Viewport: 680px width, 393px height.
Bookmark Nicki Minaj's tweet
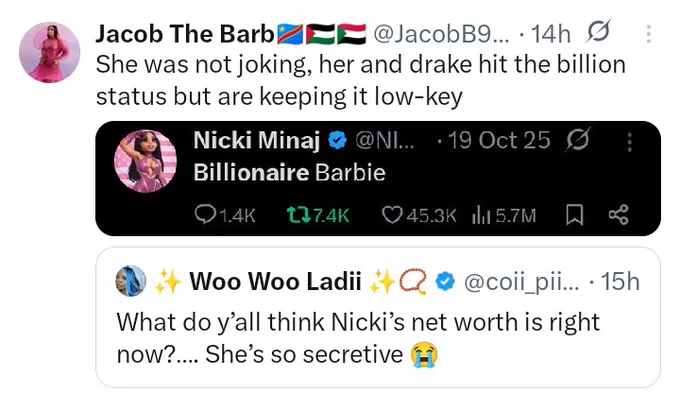tap(575, 215)
